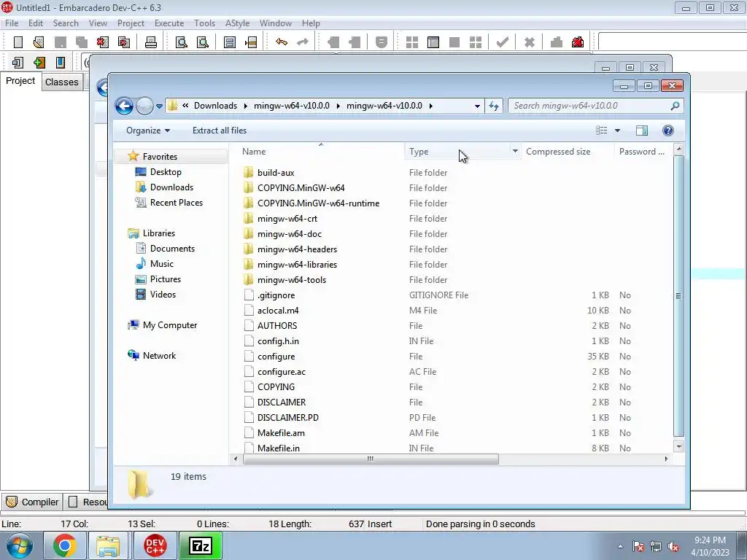Click the horizontal scrollbar thumb in file list
The height and width of the screenshot is (560, 747).
[371, 459]
